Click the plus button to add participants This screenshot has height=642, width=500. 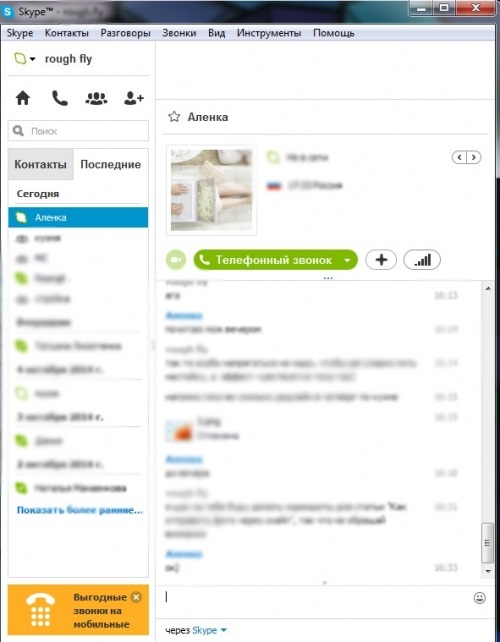point(381,260)
